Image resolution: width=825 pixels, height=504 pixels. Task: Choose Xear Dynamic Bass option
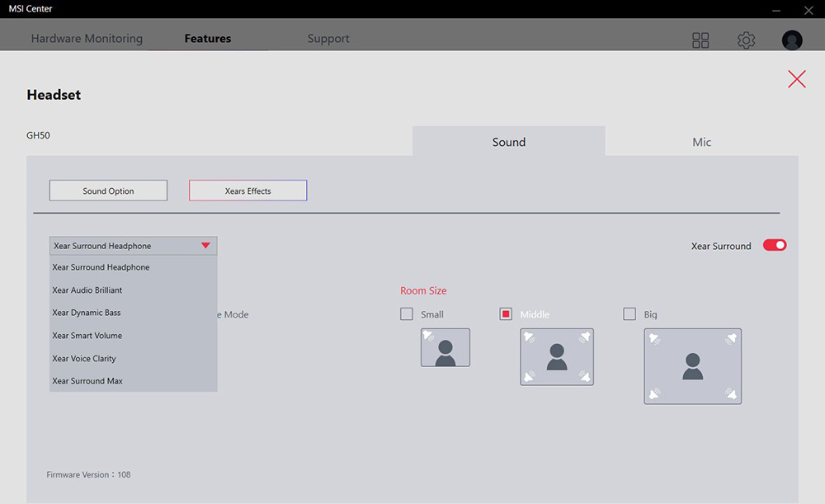[87, 313]
